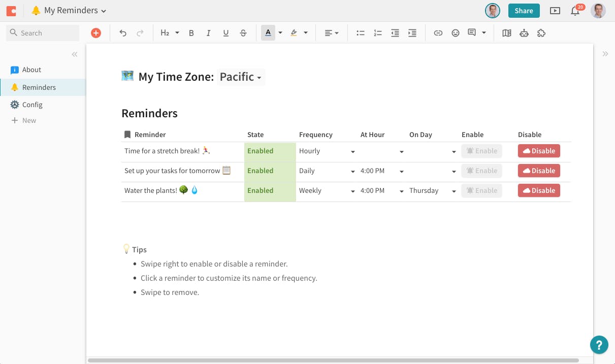The image size is (615, 364).
Task: Click the State column header
Action: (255, 135)
